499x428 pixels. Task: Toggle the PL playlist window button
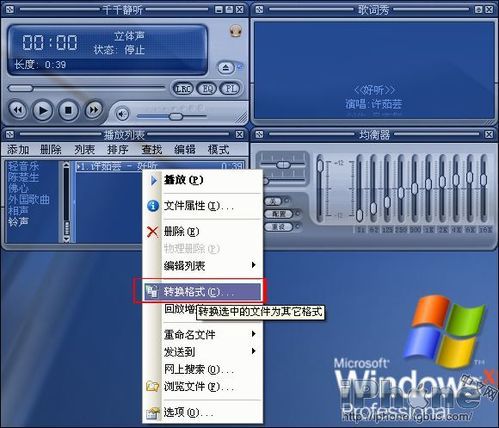(x=230, y=89)
